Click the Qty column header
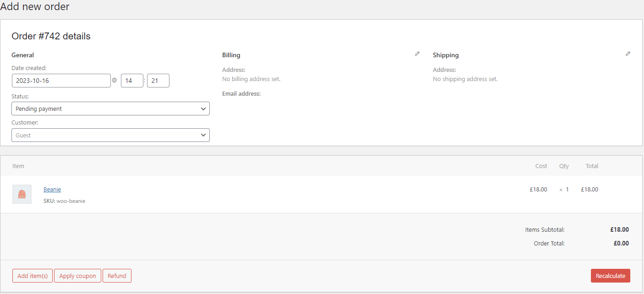Screen dimensions: 644x294 (564, 166)
